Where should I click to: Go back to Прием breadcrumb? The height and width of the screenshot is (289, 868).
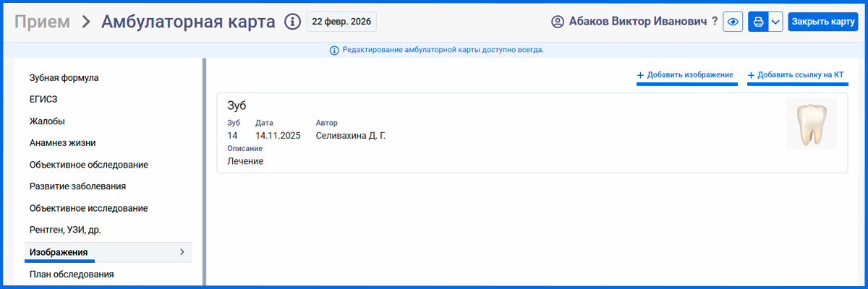click(42, 22)
